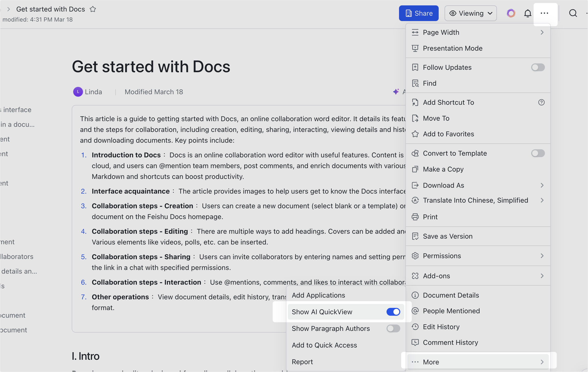Choose Add to Quick Access
This screenshot has height=372, width=588.
[x=346, y=345]
